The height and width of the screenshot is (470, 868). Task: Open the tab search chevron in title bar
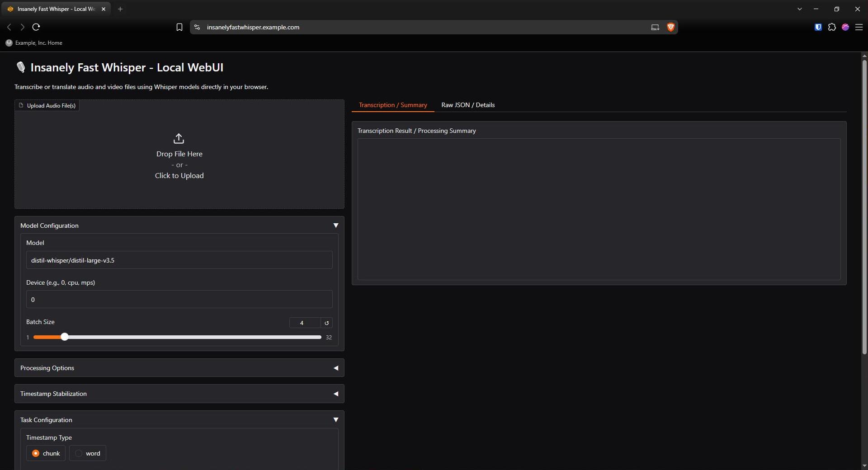point(799,9)
